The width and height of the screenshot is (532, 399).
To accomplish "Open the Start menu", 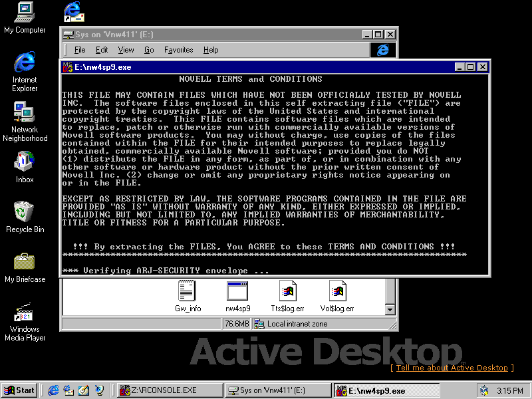I will pyautogui.click(x=19, y=390).
